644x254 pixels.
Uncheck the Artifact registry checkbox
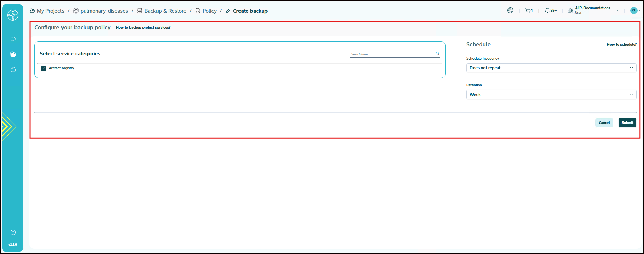pyautogui.click(x=44, y=68)
